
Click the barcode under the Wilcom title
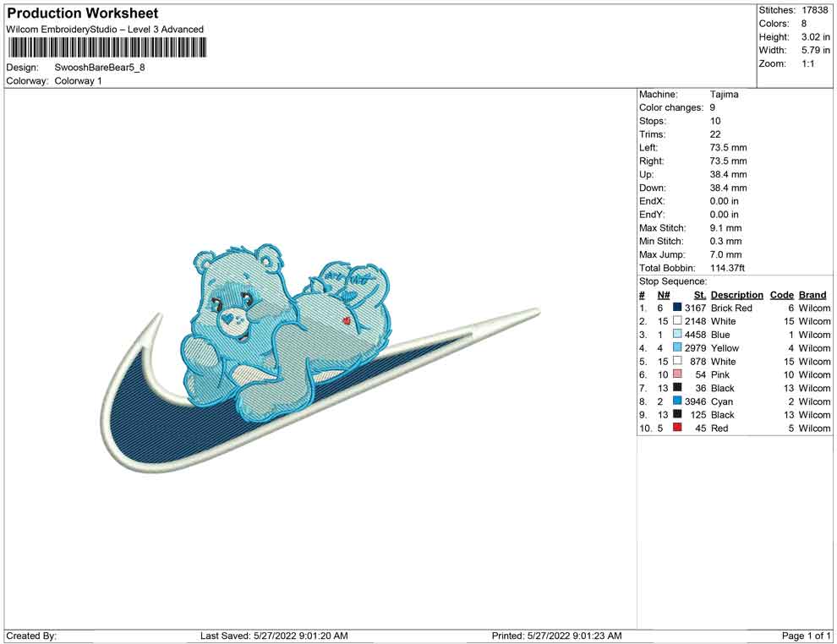click(107, 48)
